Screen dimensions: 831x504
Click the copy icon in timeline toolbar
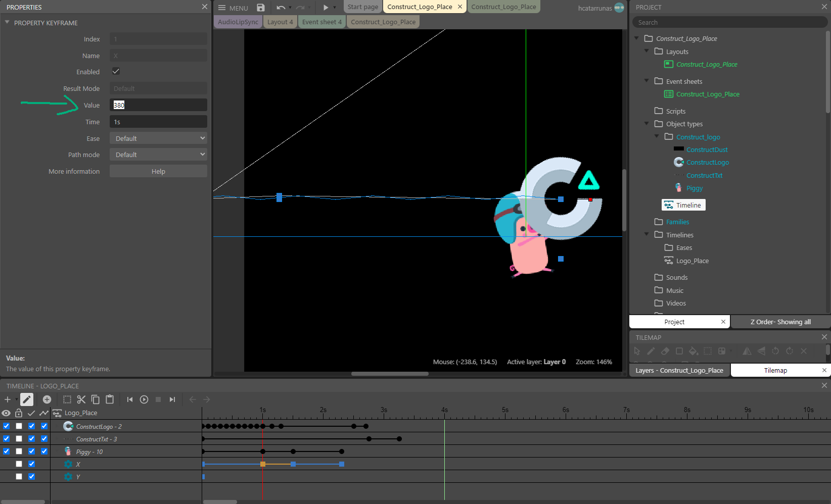click(96, 399)
